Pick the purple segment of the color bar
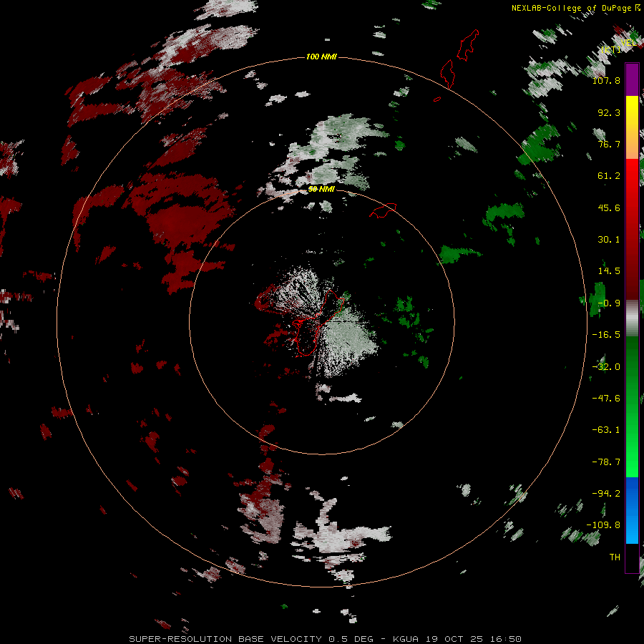This screenshot has height=644, width=644. 632,79
